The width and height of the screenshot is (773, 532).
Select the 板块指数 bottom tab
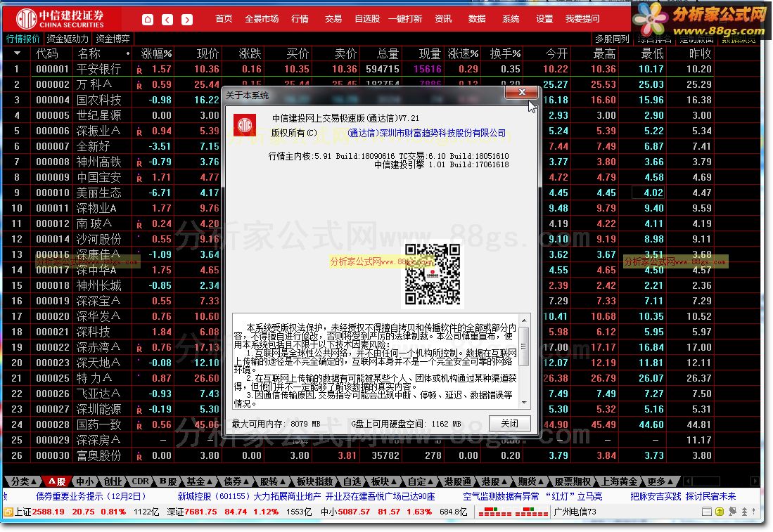click(x=314, y=481)
